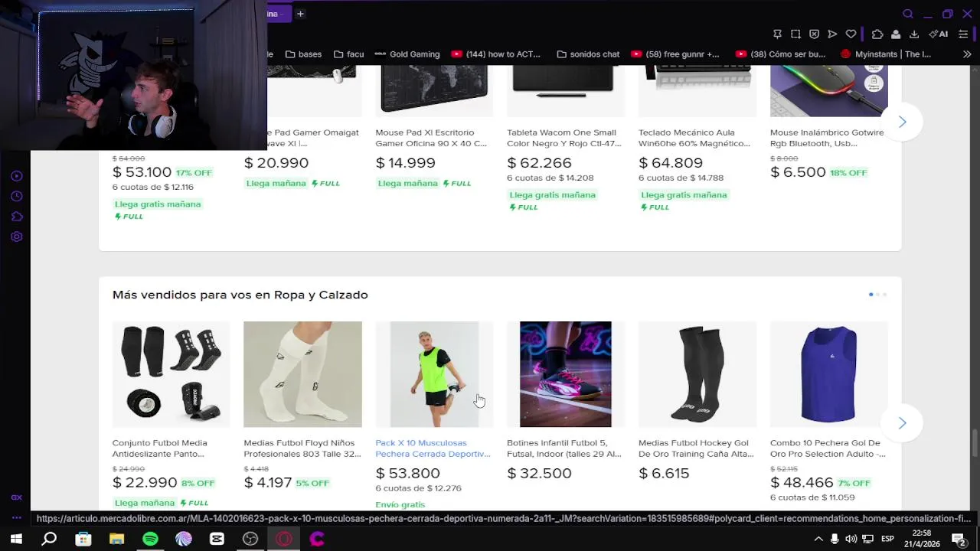Open the easy setup sliders icon
The image size is (980, 551).
[x=963, y=34]
